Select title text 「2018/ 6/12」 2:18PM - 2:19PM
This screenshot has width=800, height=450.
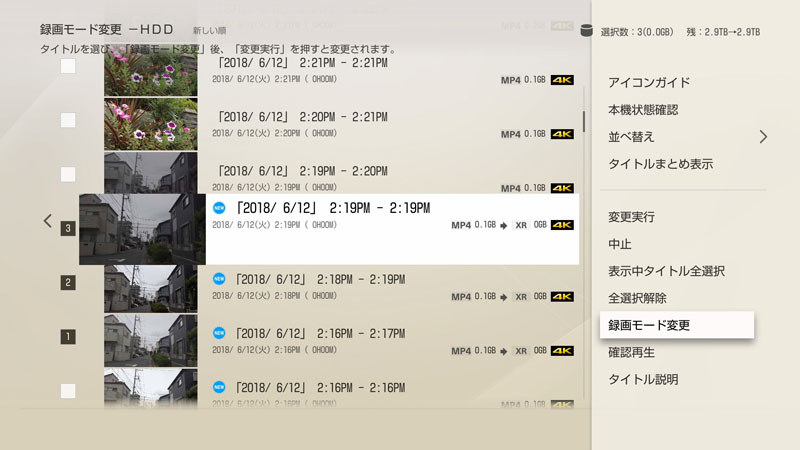[320, 279]
